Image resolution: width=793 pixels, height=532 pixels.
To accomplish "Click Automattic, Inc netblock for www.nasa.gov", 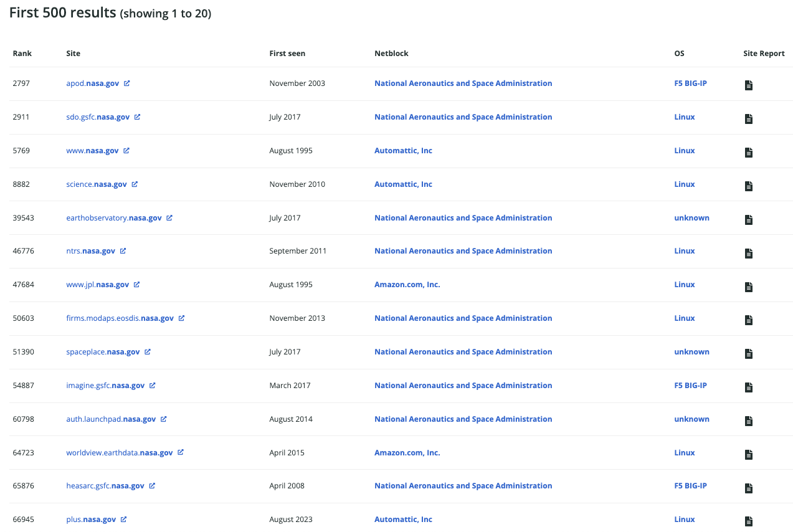I will 403,151.
